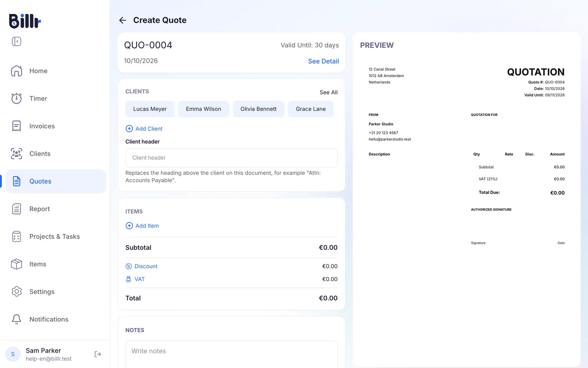
Task: Click the logout icon beside Sam Parker
Action: pos(98,354)
